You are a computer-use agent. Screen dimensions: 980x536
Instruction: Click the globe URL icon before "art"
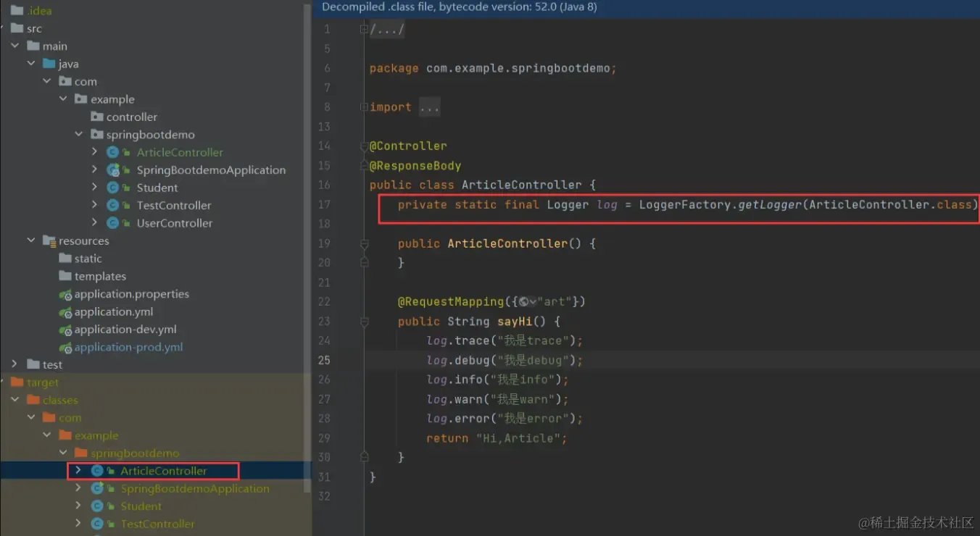coord(524,302)
